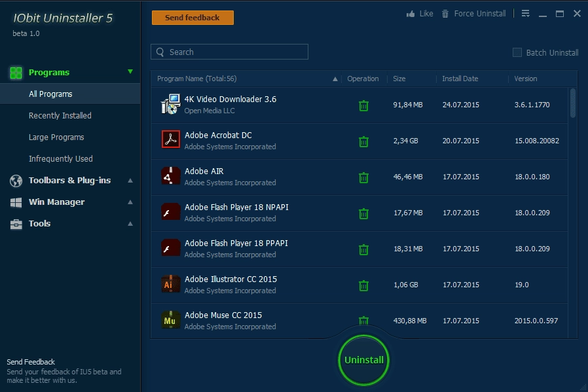Click size value 430,88 MB
Screen dimensions: 588x392
tap(409, 321)
